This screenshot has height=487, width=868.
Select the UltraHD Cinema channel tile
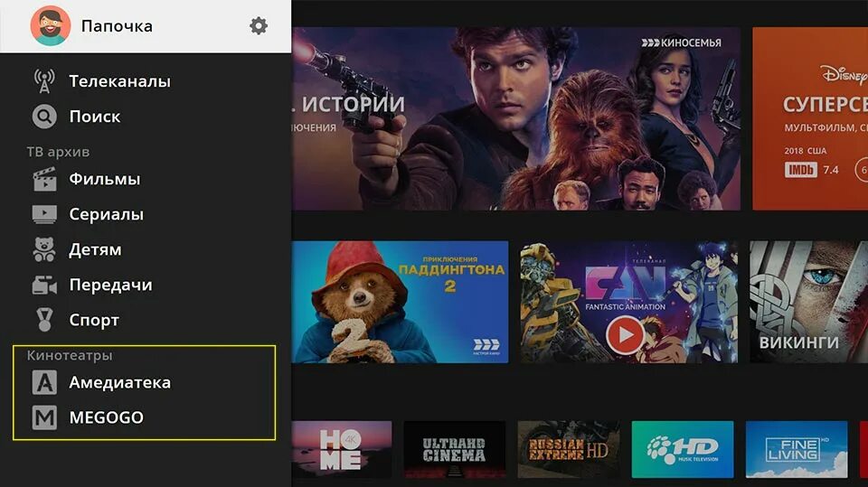click(x=455, y=449)
